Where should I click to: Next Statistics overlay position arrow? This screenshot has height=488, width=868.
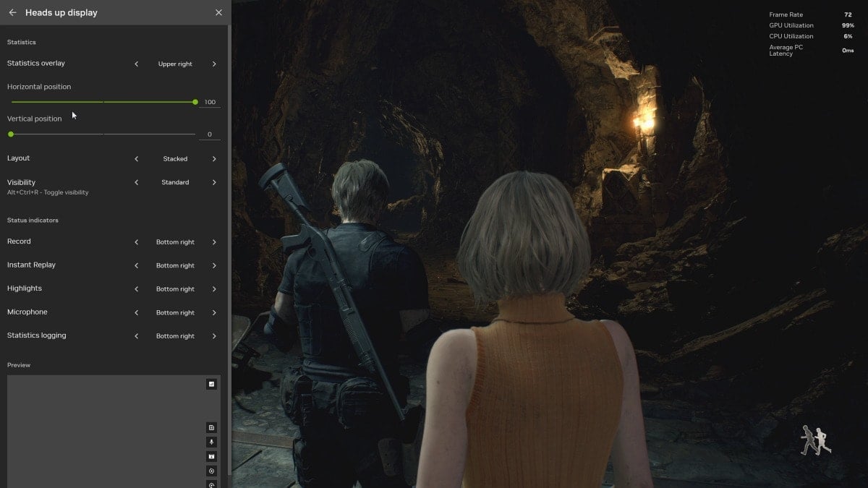click(214, 64)
